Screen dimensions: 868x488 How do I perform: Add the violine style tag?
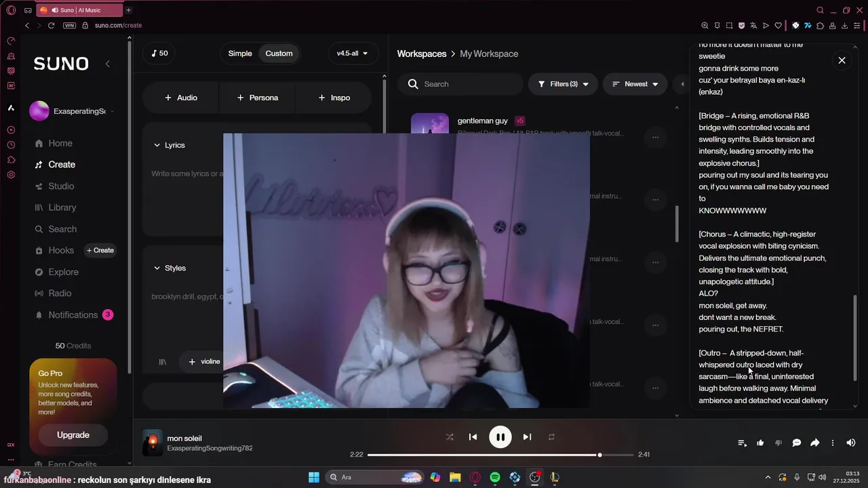tap(203, 362)
